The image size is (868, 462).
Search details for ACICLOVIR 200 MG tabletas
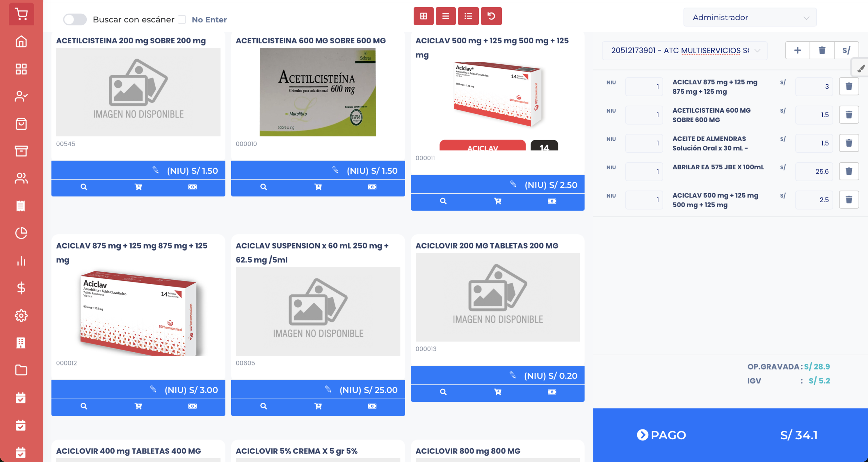[443, 392]
